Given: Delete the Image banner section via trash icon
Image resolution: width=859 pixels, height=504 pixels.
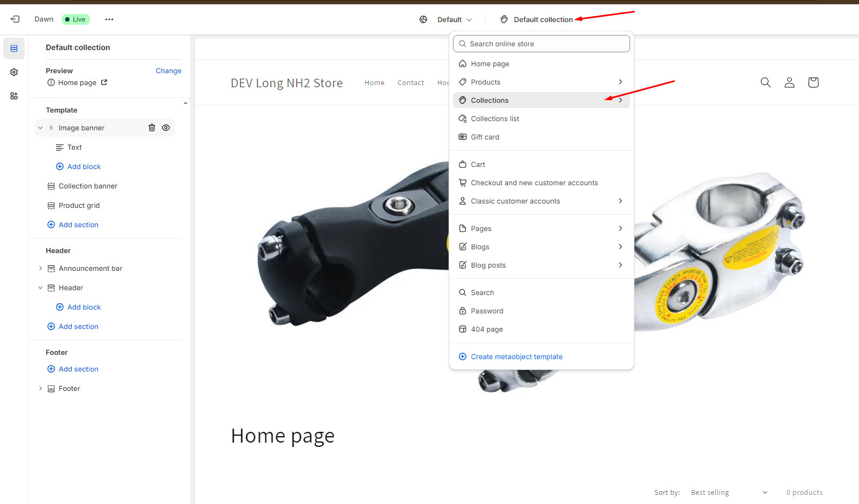Looking at the screenshot, I should coord(152,128).
